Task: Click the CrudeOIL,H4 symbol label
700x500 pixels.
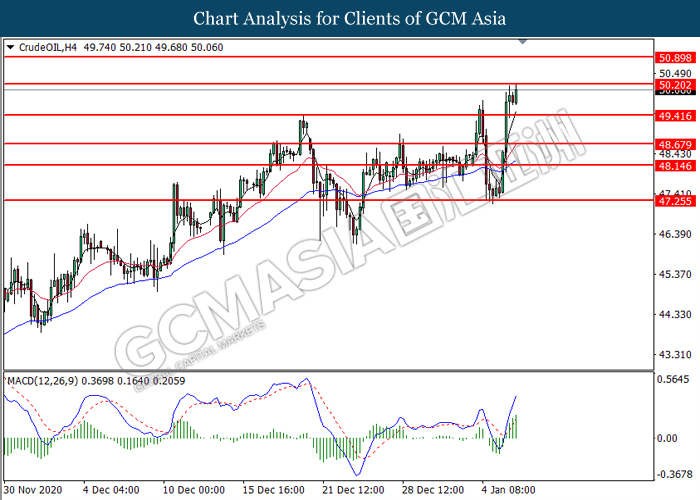Action: [x=48, y=46]
